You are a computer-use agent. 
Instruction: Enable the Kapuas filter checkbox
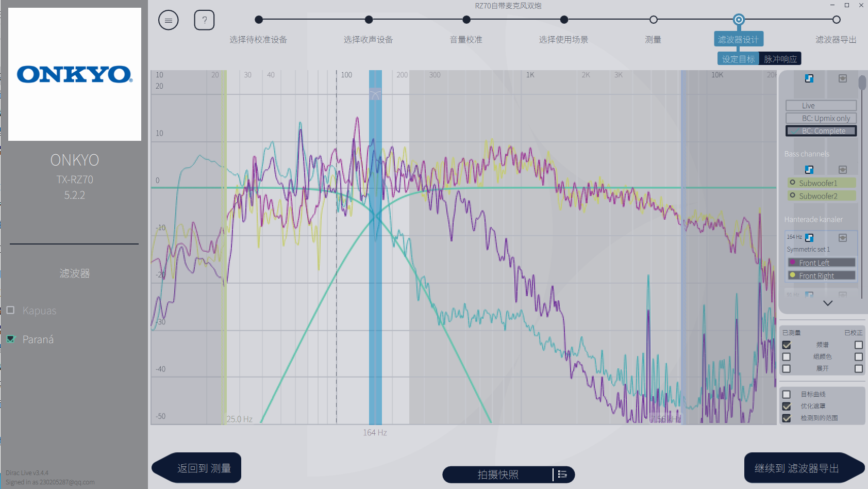[x=11, y=310]
